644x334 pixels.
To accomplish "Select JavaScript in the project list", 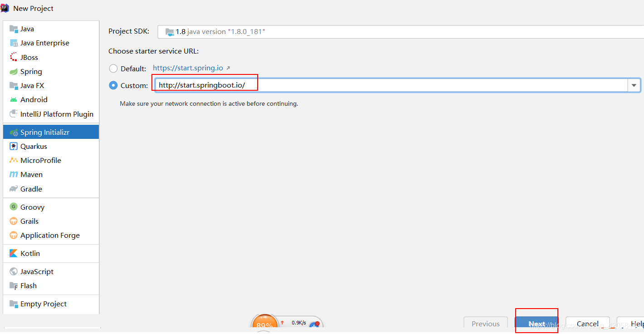I will click(x=51, y=271).
